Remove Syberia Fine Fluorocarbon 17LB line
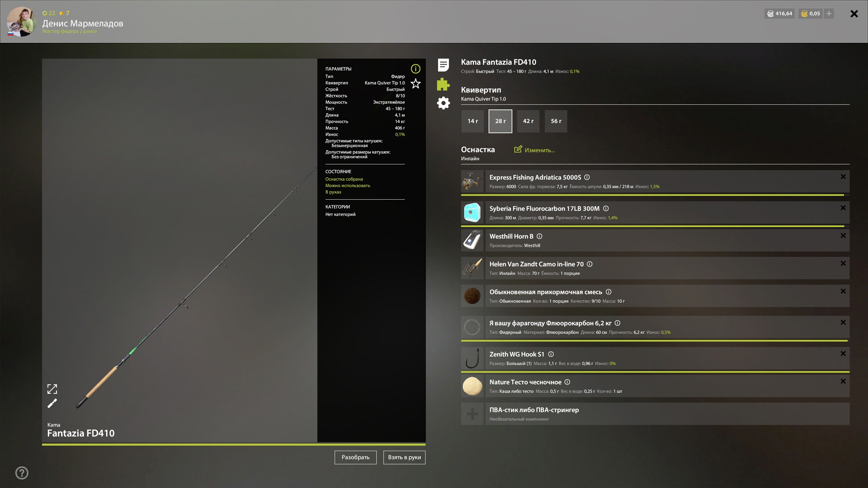The height and width of the screenshot is (488, 868). [x=843, y=208]
